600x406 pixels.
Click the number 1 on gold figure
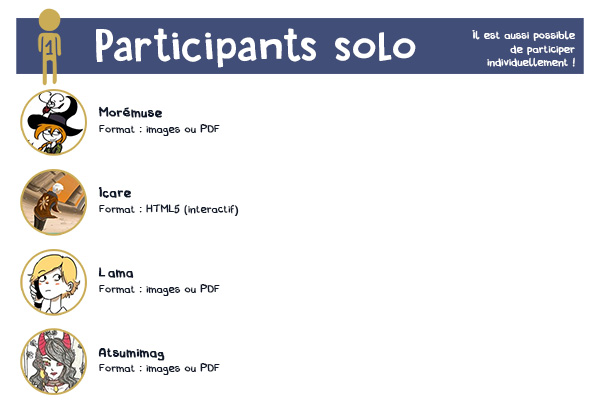point(49,49)
